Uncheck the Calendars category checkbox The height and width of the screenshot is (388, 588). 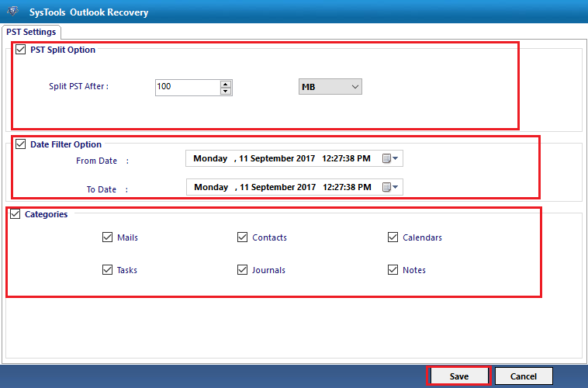[x=393, y=237]
